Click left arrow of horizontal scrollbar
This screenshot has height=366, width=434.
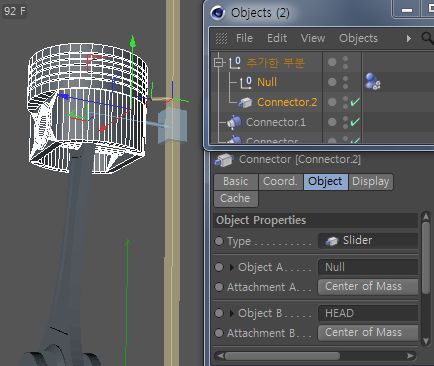220,356
